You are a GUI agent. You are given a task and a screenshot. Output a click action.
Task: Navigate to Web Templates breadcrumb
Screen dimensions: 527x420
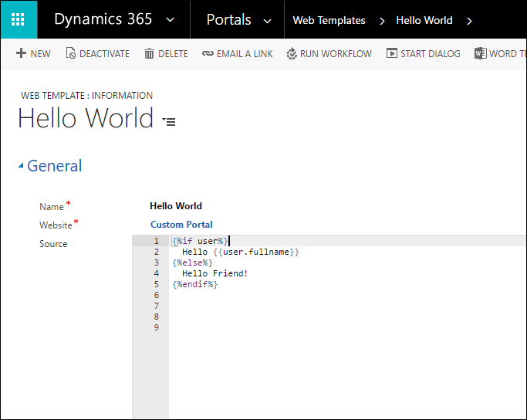click(329, 21)
